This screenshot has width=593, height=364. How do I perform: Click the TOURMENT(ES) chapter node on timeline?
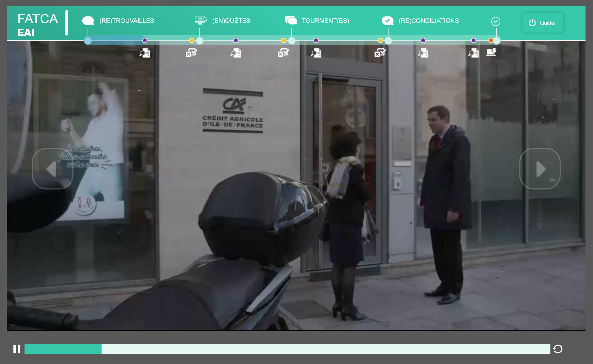pyautogui.click(x=292, y=41)
